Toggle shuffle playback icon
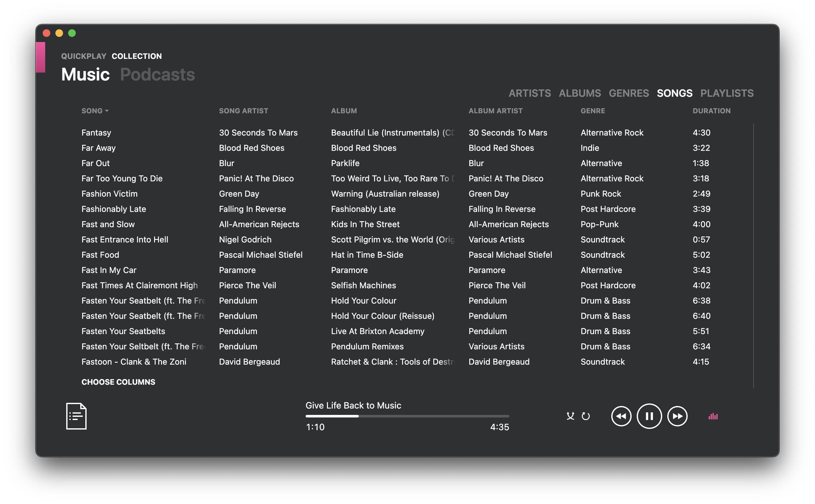Screen dimensions: 815x504 (570, 416)
